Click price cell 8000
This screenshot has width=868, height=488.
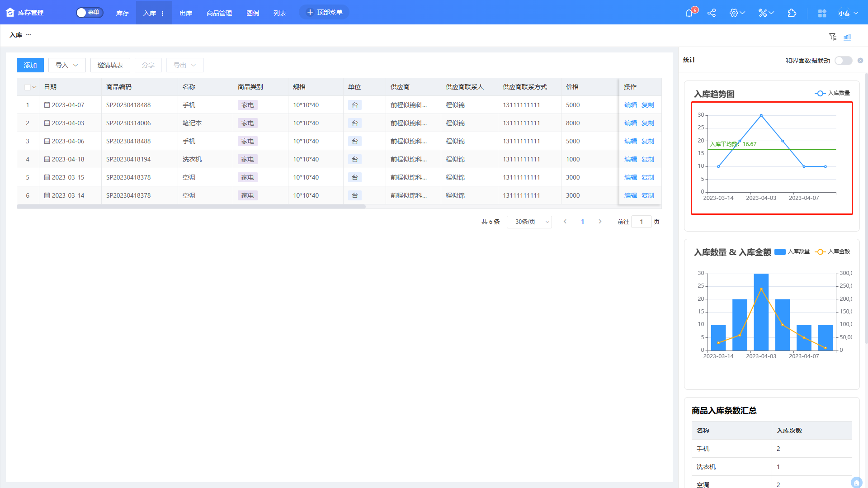pos(573,123)
